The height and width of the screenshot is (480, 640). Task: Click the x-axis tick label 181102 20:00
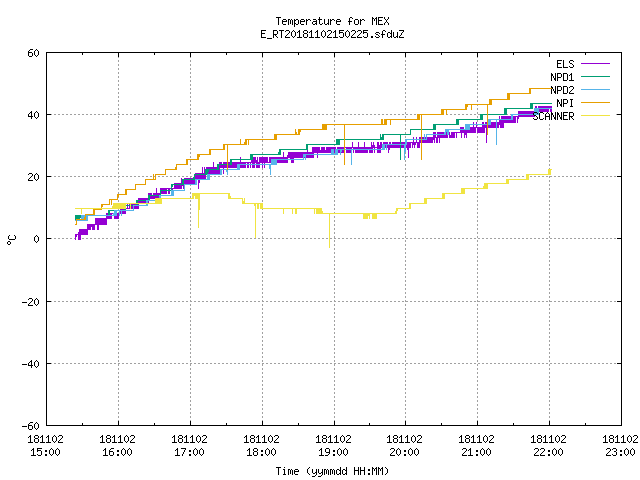click(x=404, y=446)
